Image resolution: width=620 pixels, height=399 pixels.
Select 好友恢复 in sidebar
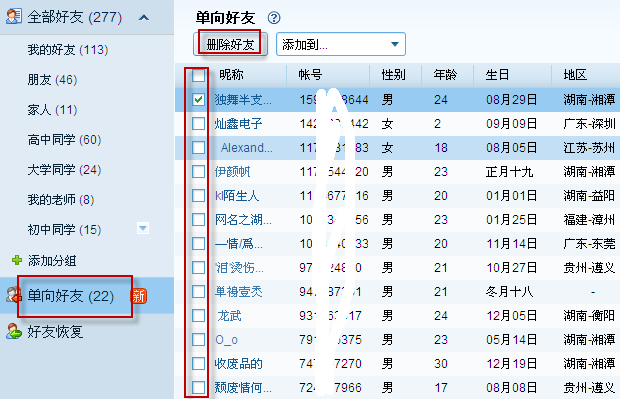pos(55,332)
